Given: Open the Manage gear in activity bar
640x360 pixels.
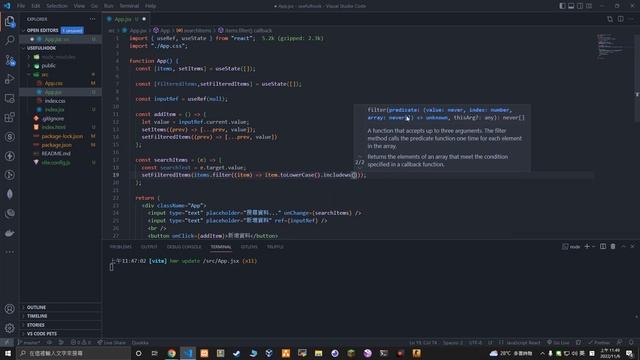Looking at the screenshot, I should click(9, 328).
